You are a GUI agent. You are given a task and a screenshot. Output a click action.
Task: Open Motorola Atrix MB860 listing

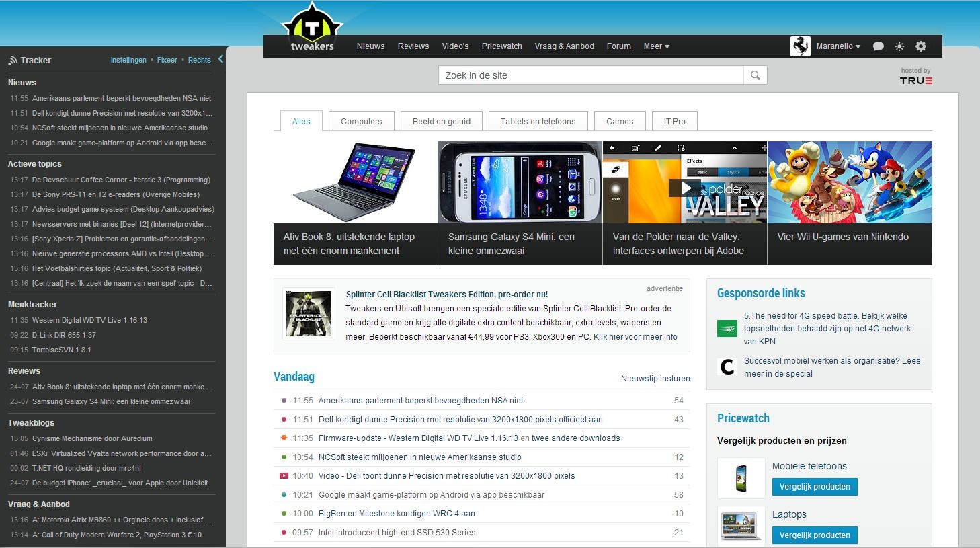(122, 520)
